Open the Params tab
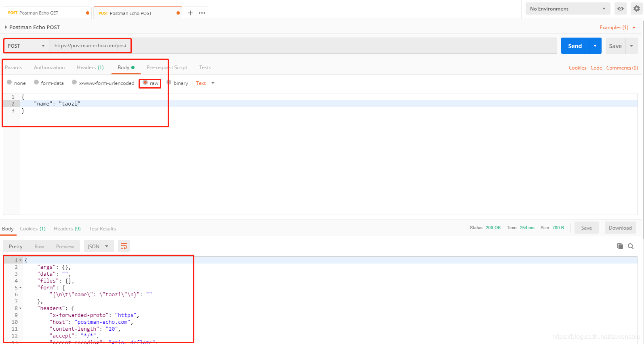The image size is (644, 344). point(13,68)
